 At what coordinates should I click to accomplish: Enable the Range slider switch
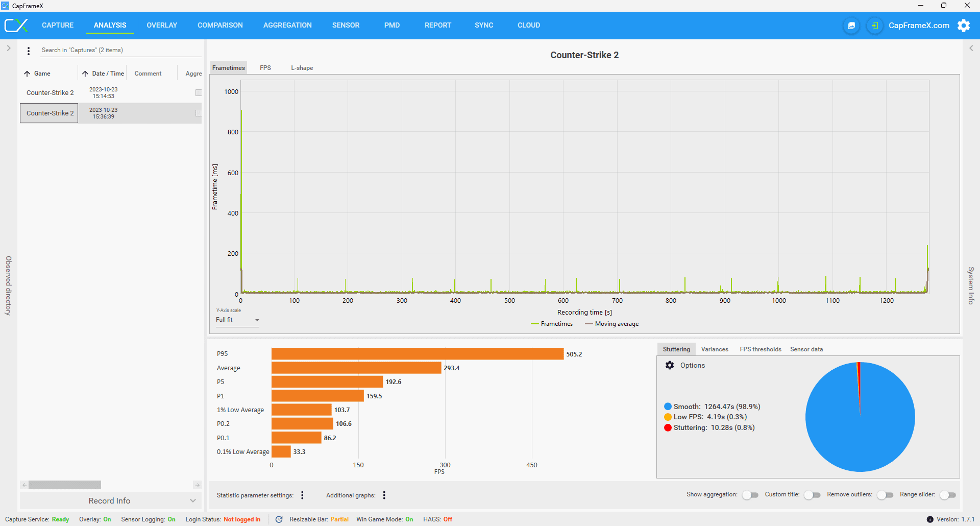pyautogui.click(x=948, y=495)
